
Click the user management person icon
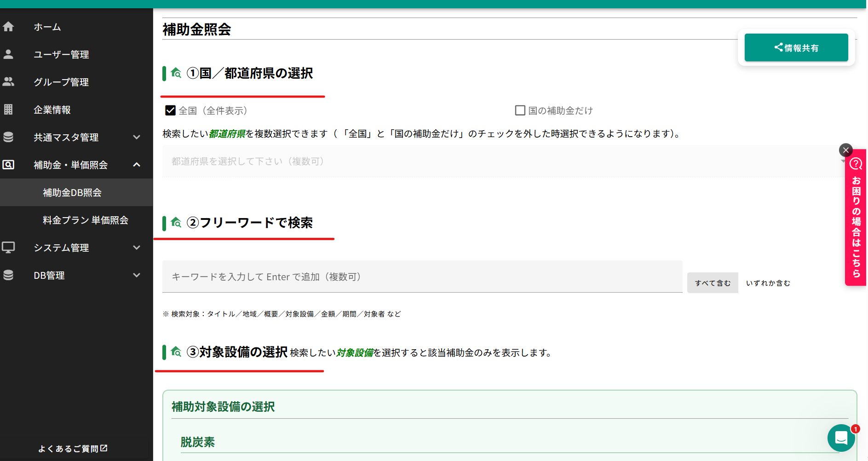8,54
